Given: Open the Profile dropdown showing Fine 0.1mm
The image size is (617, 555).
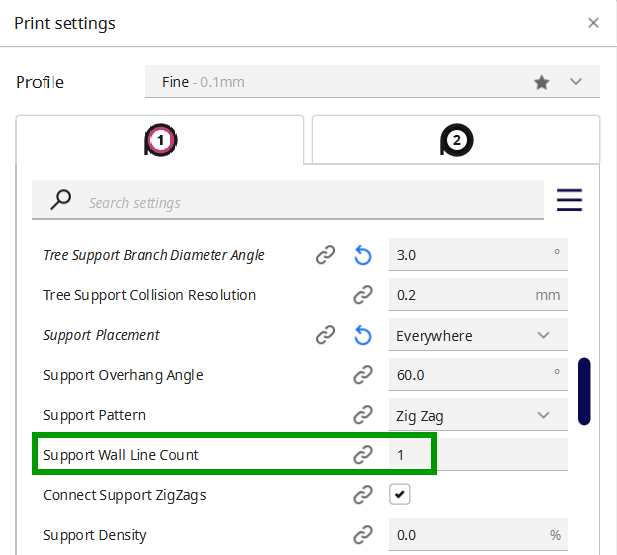Looking at the screenshot, I should [372, 81].
